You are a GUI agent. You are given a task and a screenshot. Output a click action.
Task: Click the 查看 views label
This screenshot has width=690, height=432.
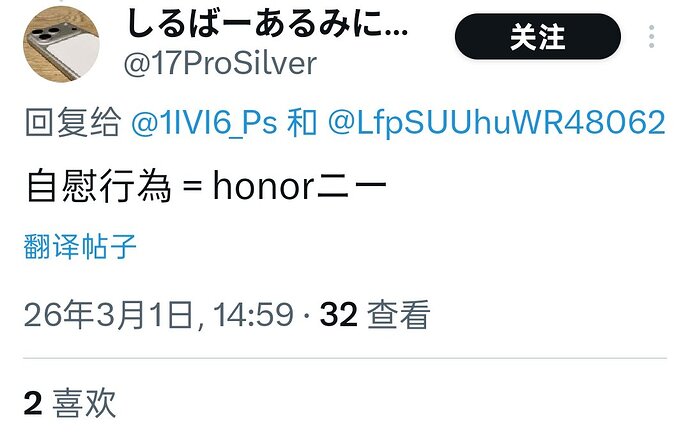point(398,315)
